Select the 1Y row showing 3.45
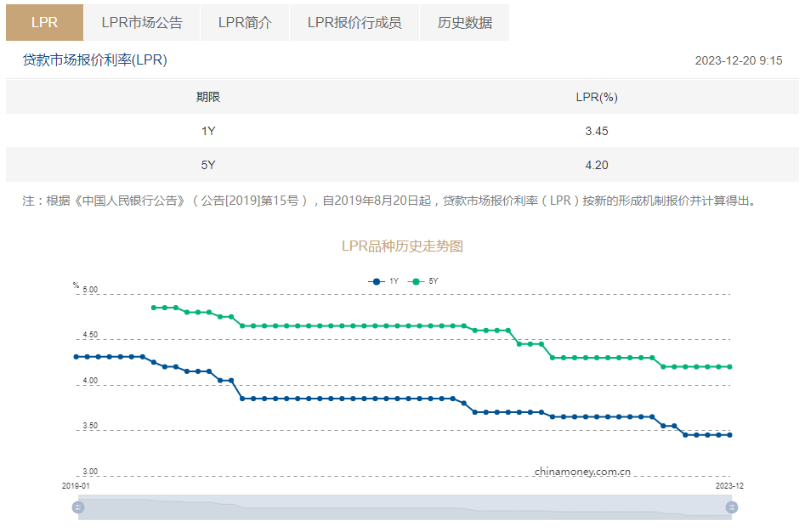 point(402,131)
